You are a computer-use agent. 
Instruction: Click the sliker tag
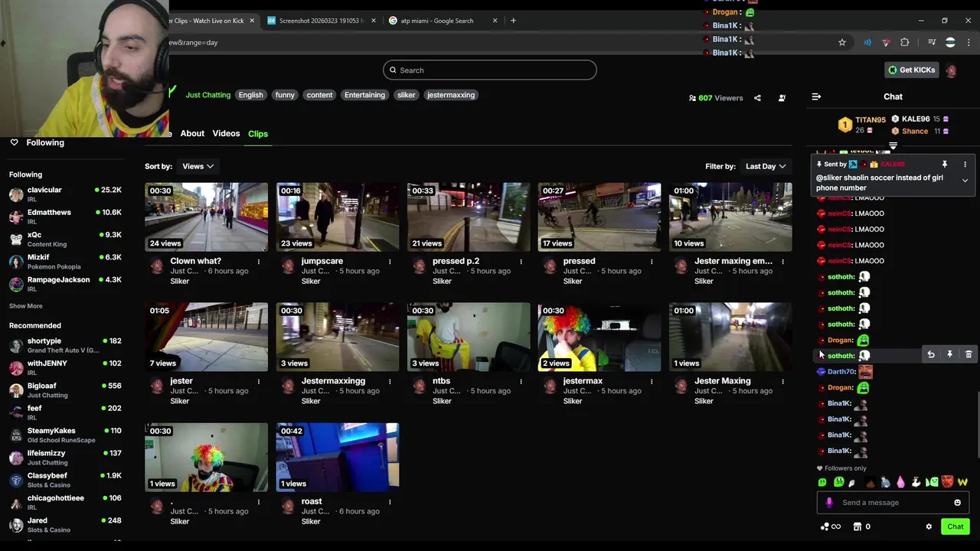(406, 95)
